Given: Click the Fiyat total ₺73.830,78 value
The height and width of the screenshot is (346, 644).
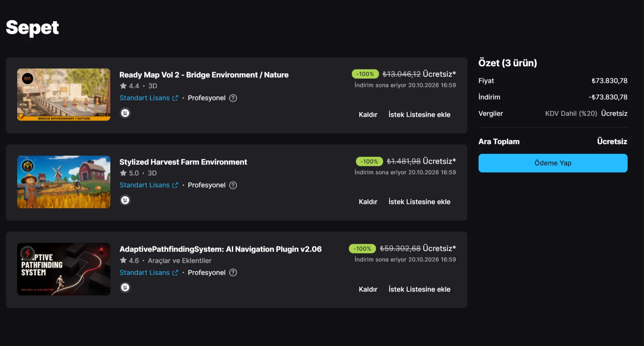Looking at the screenshot, I should (x=610, y=81).
